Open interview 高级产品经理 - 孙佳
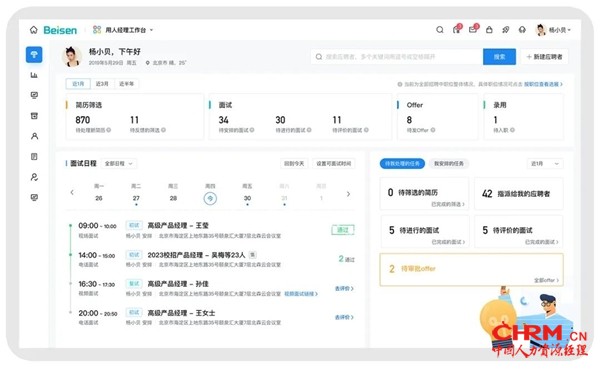Viewport: 600px width, 369px height. (x=178, y=284)
